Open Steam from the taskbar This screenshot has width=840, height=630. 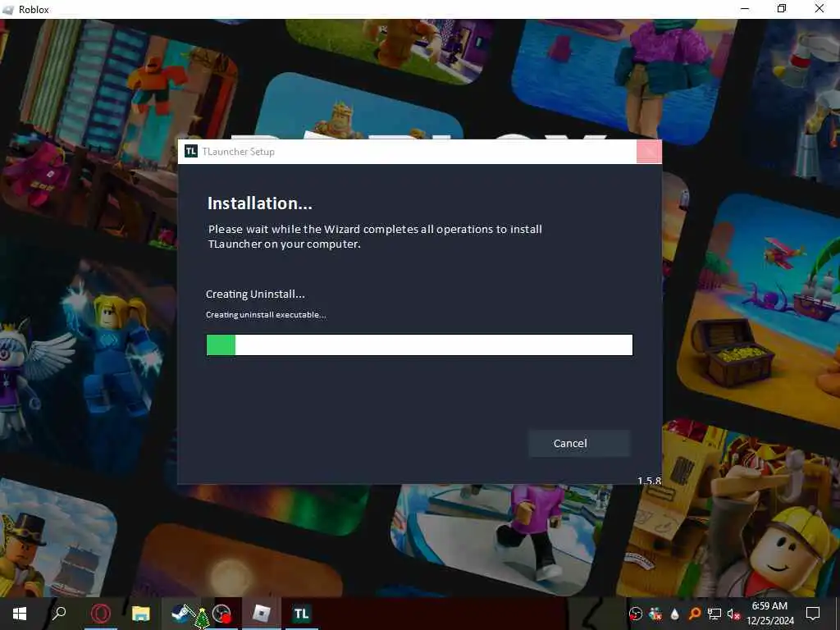click(180, 614)
